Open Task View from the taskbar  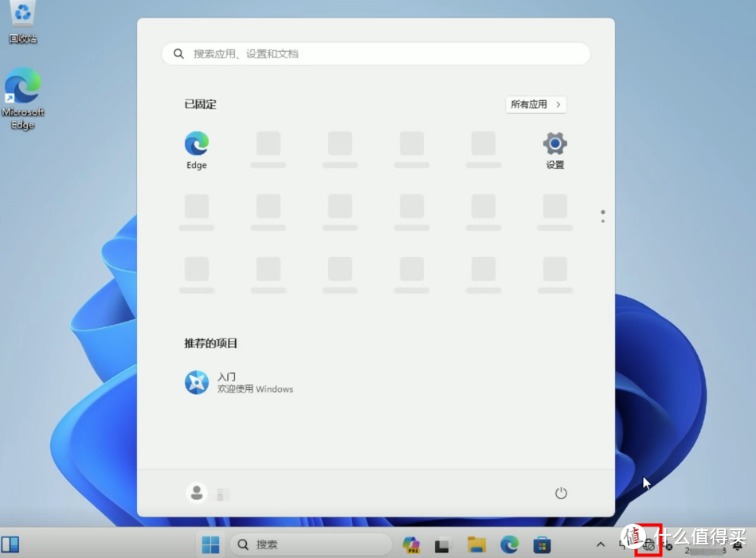click(443, 544)
